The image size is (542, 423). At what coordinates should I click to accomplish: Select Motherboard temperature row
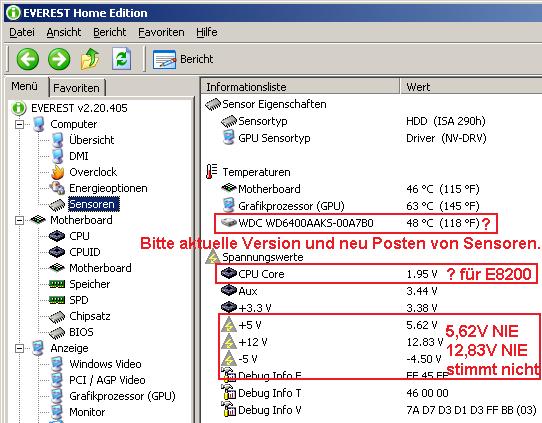point(350,189)
